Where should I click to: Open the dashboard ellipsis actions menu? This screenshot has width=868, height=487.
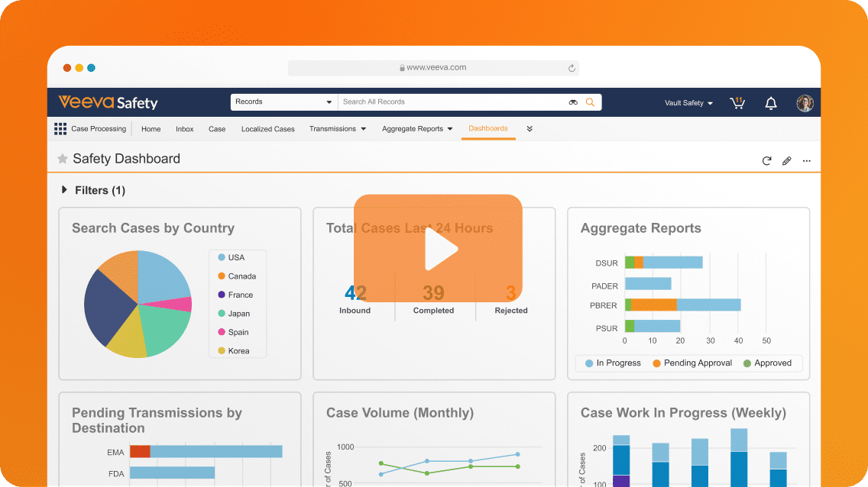[806, 161]
